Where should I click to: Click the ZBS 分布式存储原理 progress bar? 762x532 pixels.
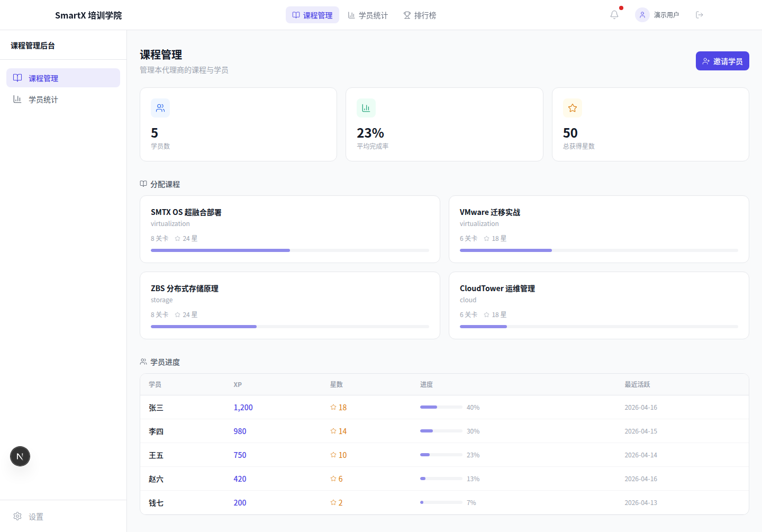[289, 327]
